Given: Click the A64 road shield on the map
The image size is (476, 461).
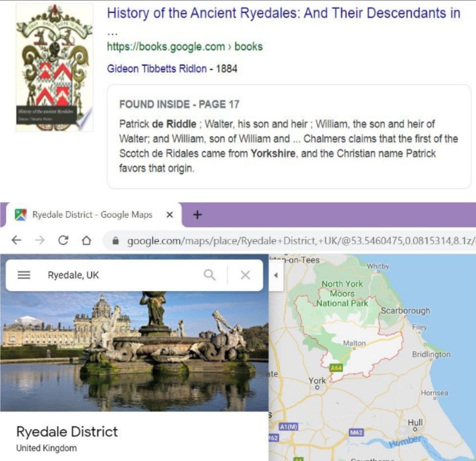Looking at the screenshot, I should [x=337, y=368].
